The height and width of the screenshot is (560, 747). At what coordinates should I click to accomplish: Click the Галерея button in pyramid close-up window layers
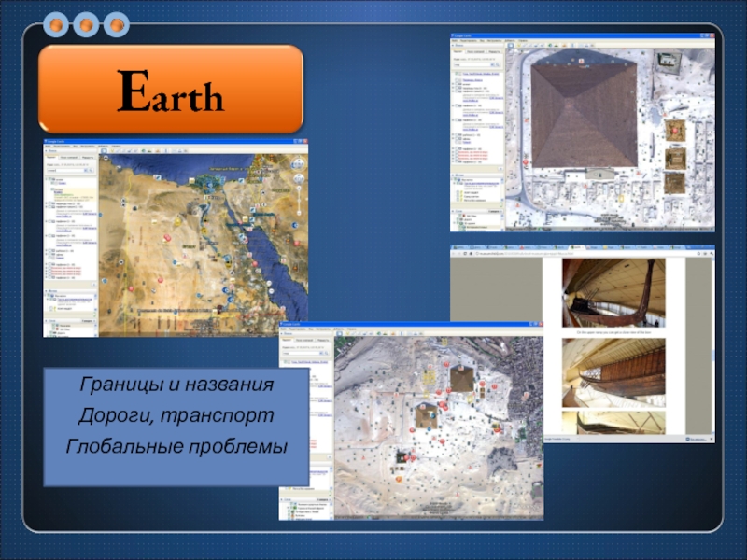pos(495,212)
